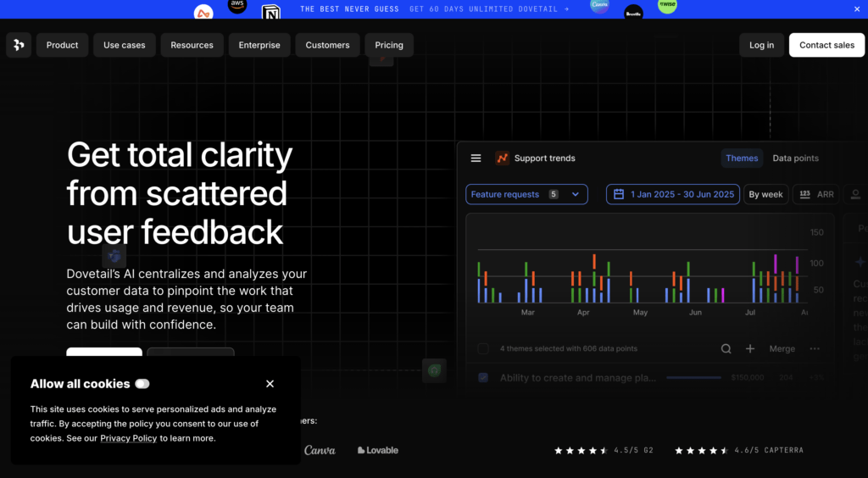Click the progress bar on first theme row

coord(693,378)
